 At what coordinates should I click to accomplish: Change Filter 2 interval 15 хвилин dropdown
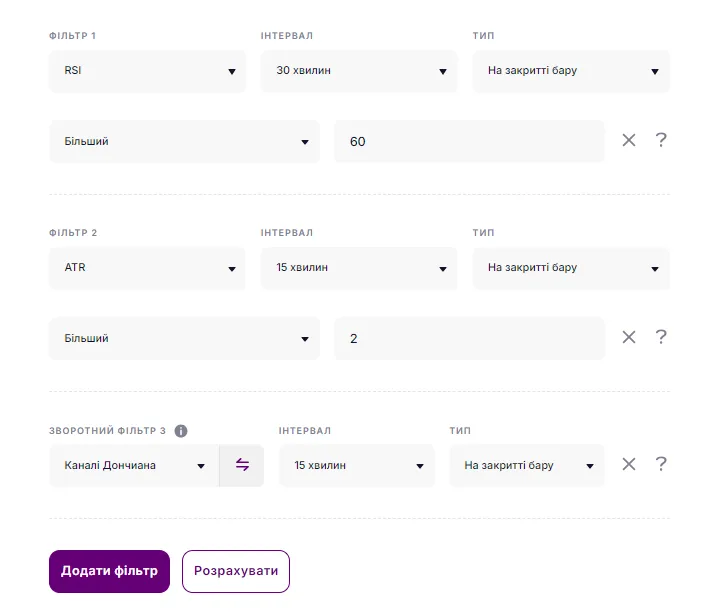(358, 268)
